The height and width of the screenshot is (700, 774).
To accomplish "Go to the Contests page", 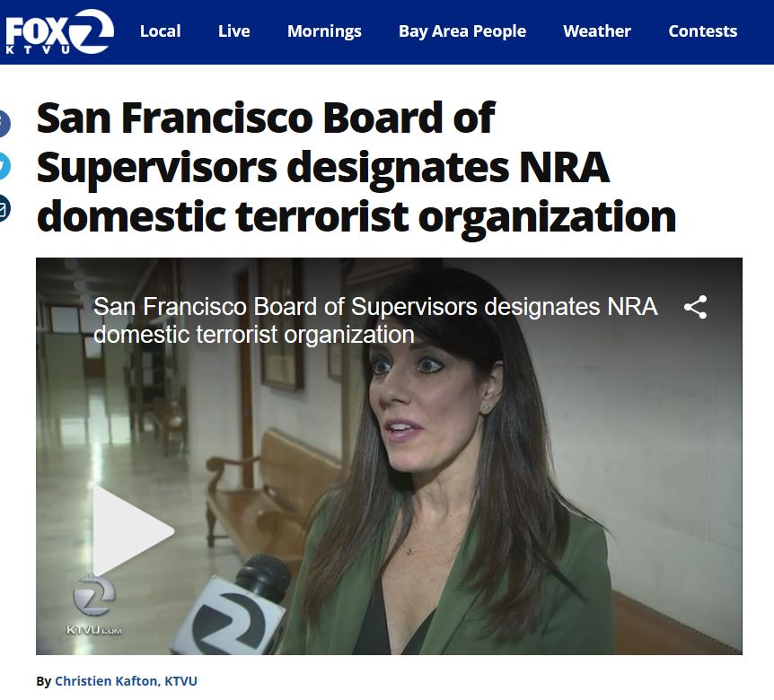I will click(702, 31).
